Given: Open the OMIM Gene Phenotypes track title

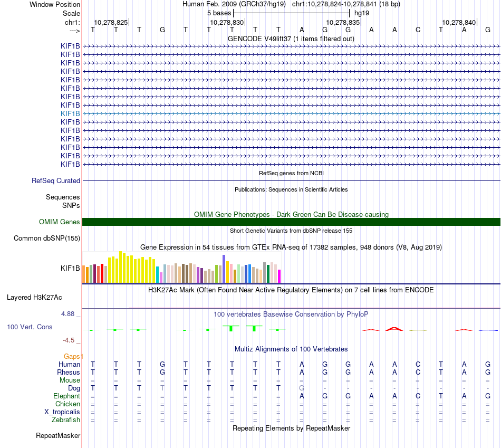Looking at the screenshot, I should (x=291, y=215).
